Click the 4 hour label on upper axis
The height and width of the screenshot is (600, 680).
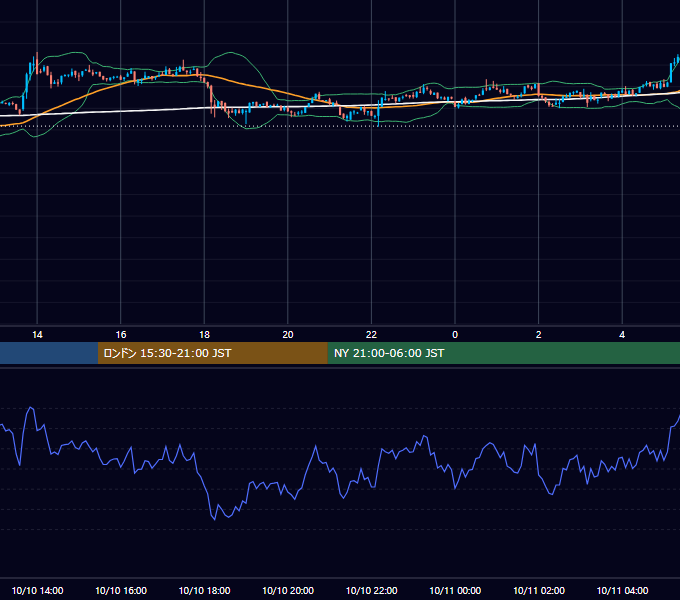[x=622, y=335]
